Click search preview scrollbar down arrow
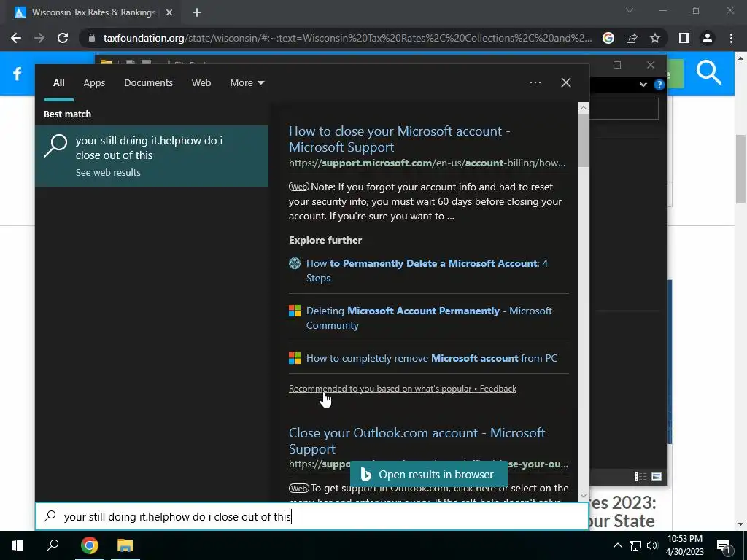Screen dimensions: 747x560 [583, 495]
